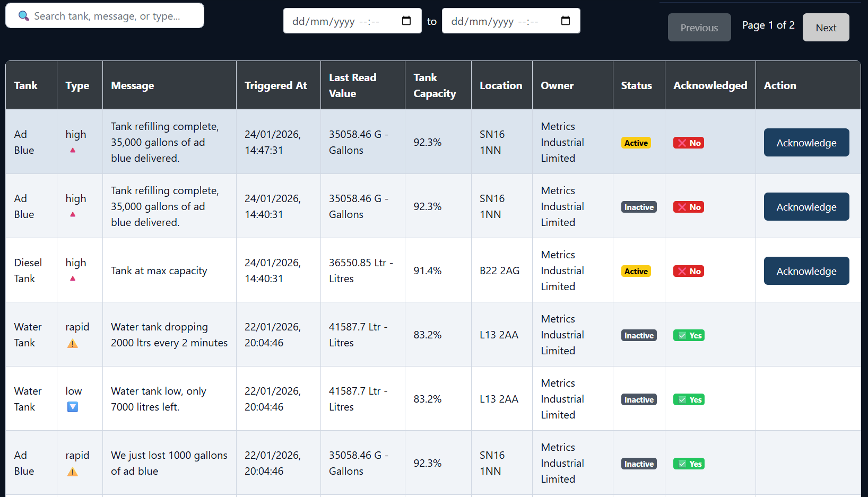Sort by the Triggered At column header

[x=275, y=85]
